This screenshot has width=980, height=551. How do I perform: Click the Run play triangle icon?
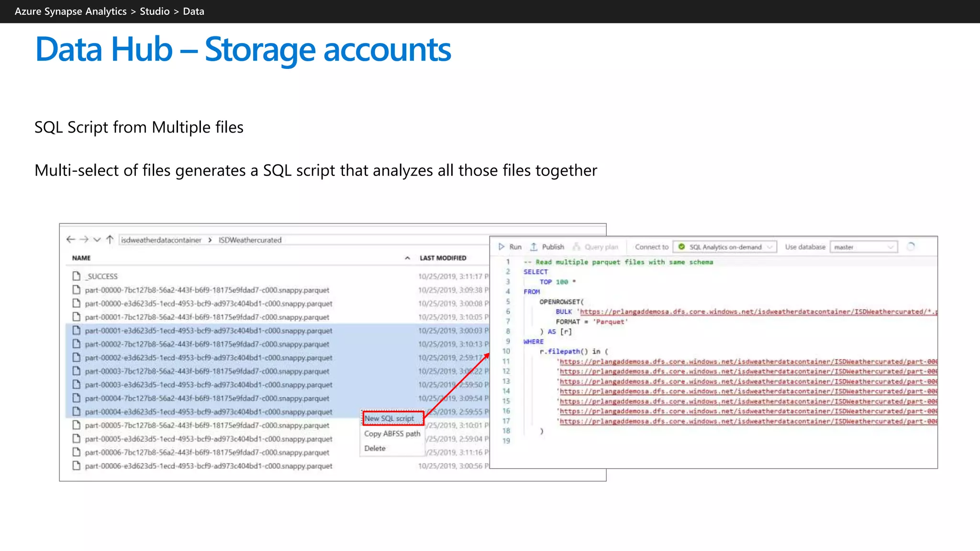point(501,247)
